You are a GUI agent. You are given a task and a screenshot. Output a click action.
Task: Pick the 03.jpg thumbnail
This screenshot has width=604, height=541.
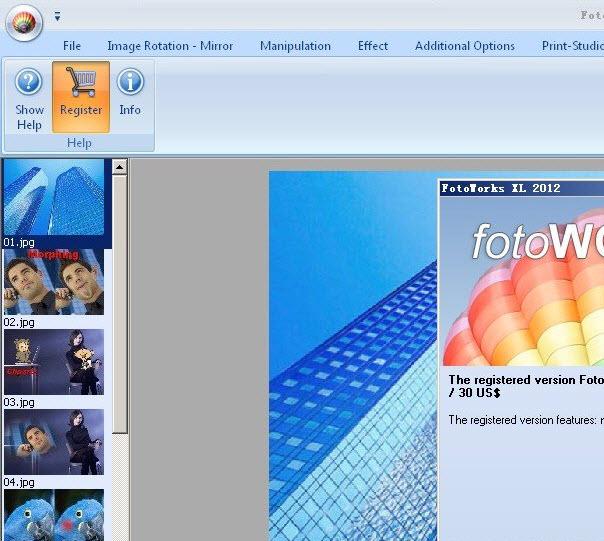click(54, 362)
